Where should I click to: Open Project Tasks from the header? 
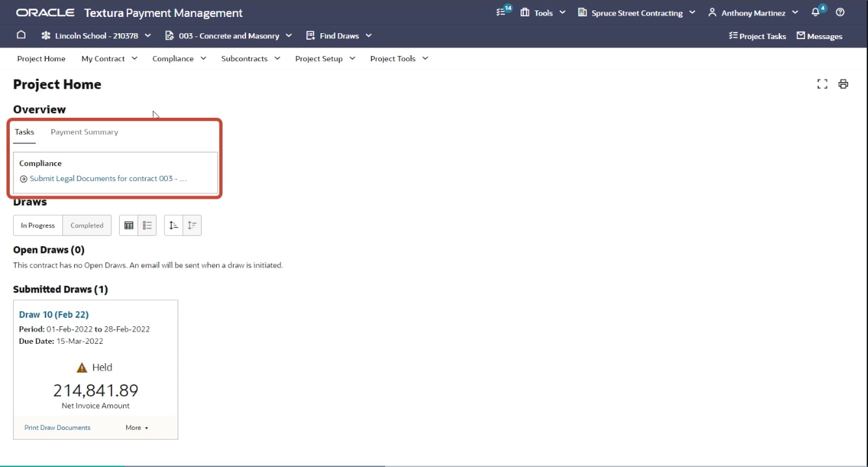pos(757,36)
